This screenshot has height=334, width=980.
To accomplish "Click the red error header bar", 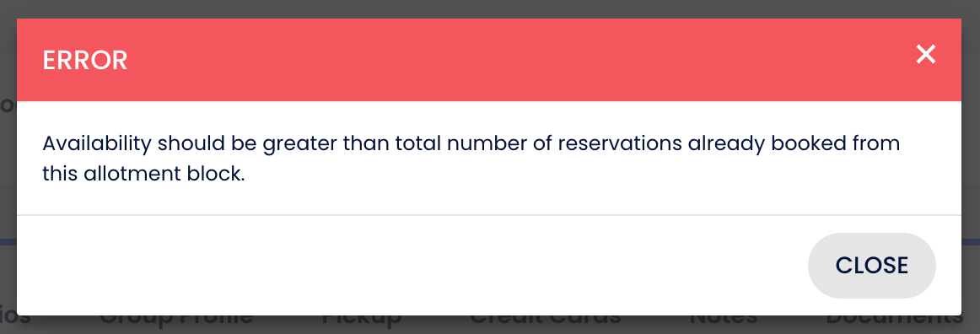I will click(x=489, y=60).
